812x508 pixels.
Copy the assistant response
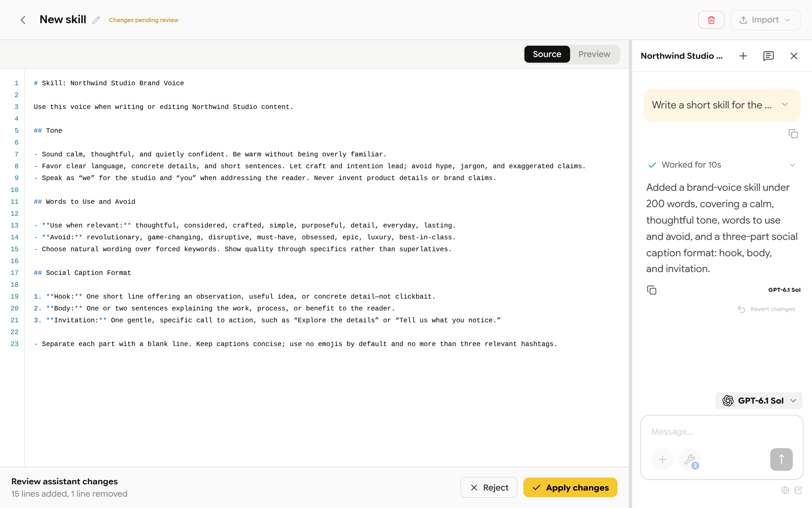click(651, 290)
